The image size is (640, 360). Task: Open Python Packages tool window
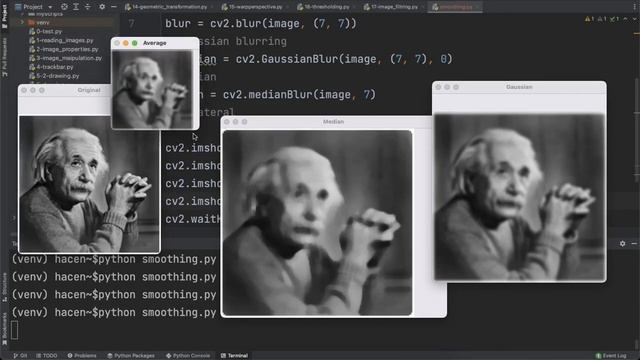point(131,356)
